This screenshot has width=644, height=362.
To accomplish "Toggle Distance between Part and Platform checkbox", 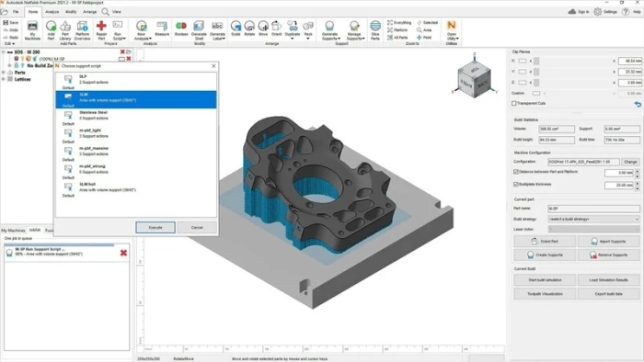I will coord(516,172).
